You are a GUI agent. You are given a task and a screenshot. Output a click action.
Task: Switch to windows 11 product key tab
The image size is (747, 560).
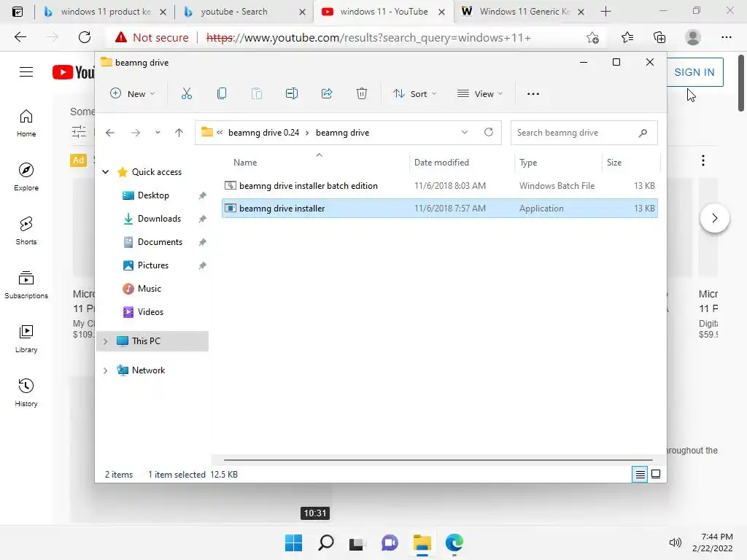(105, 12)
